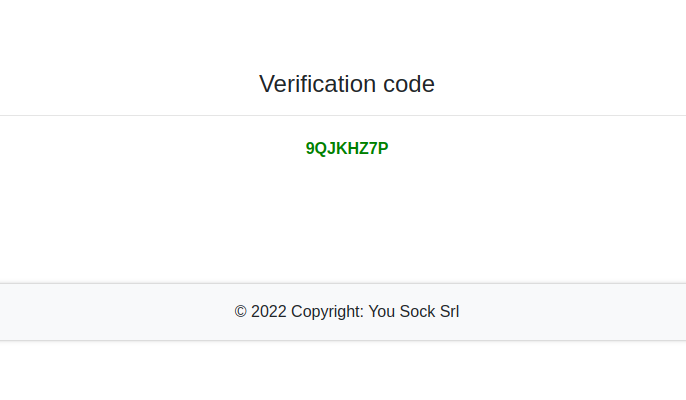Click the copyright footer text line

coord(346,311)
